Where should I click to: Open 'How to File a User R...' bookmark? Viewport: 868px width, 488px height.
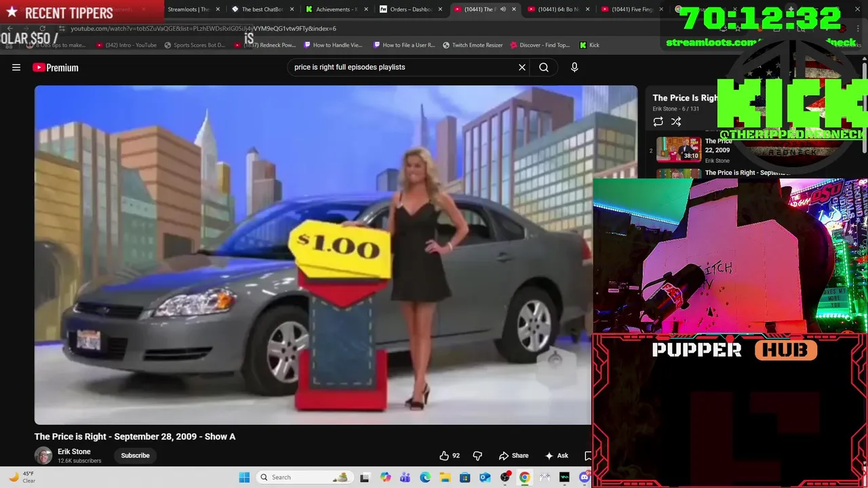pyautogui.click(x=404, y=45)
